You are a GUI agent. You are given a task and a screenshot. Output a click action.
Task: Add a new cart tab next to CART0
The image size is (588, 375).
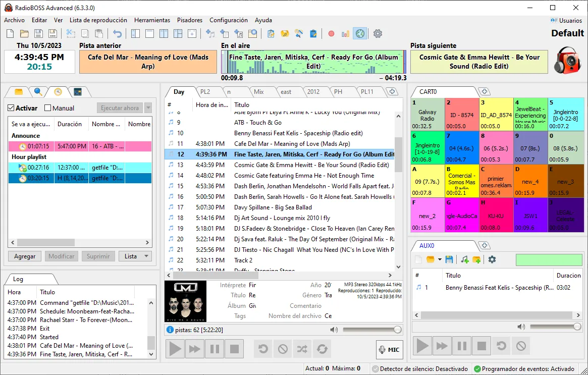pos(484,91)
